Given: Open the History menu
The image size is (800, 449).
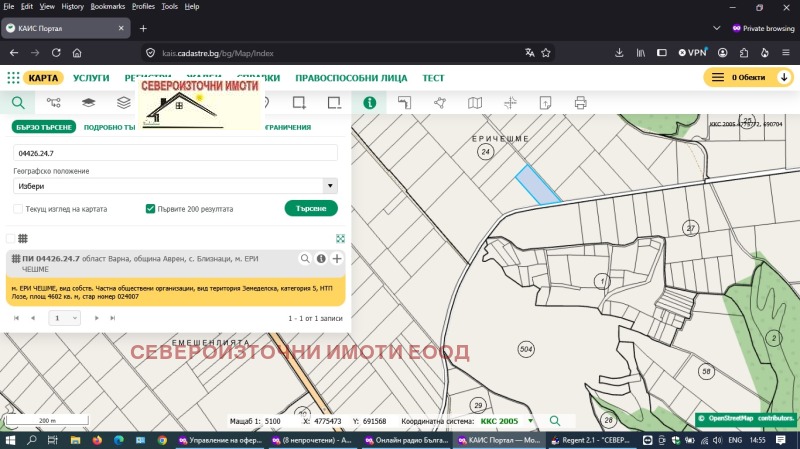Looking at the screenshot, I should (x=72, y=7).
